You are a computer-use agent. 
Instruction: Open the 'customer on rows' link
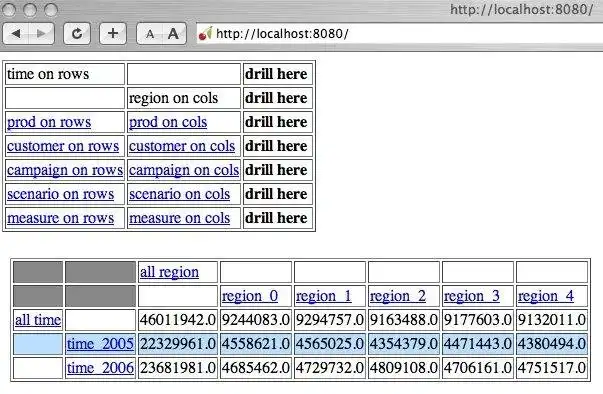pos(63,146)
